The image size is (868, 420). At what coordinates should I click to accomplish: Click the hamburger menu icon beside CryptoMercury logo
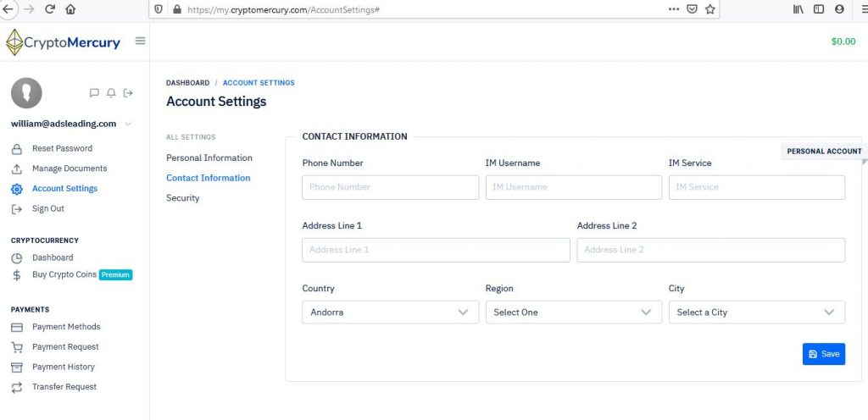click(141, 41)
